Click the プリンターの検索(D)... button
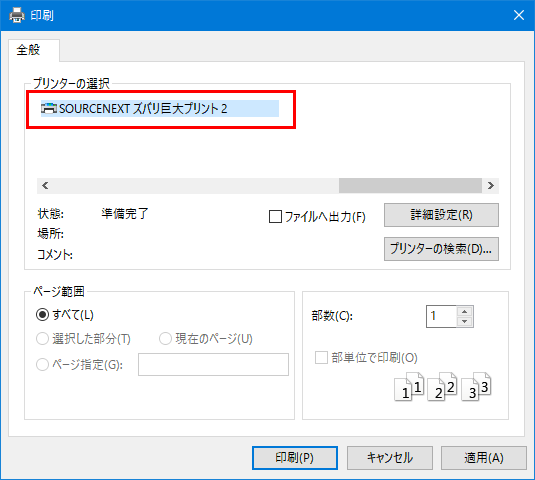Image resolution: width=535 pixels, height=480 pixels. (x=441, y=249)
